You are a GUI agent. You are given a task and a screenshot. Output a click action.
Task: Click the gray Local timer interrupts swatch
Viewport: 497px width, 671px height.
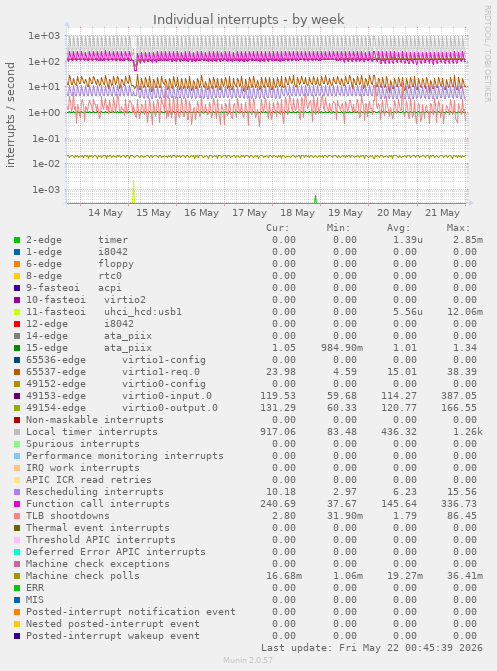pyautogui.click(x=17, y=432)
